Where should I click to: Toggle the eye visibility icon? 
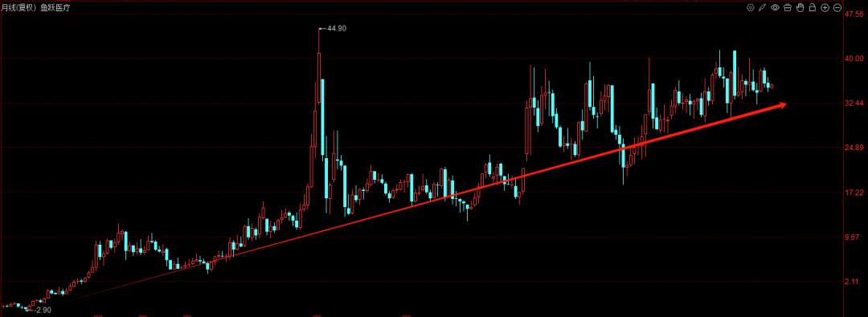pos(775,7)
